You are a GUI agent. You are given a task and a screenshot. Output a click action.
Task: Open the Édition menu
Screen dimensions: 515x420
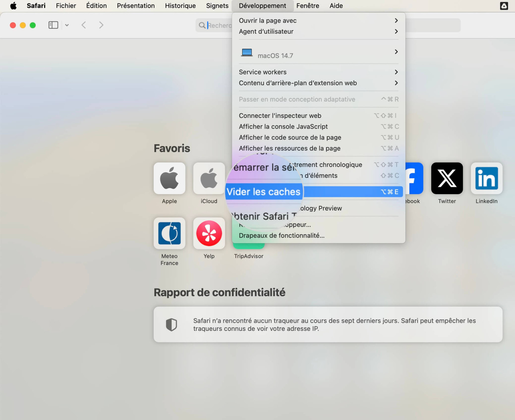pyautogui.click(x=96, y=6)
